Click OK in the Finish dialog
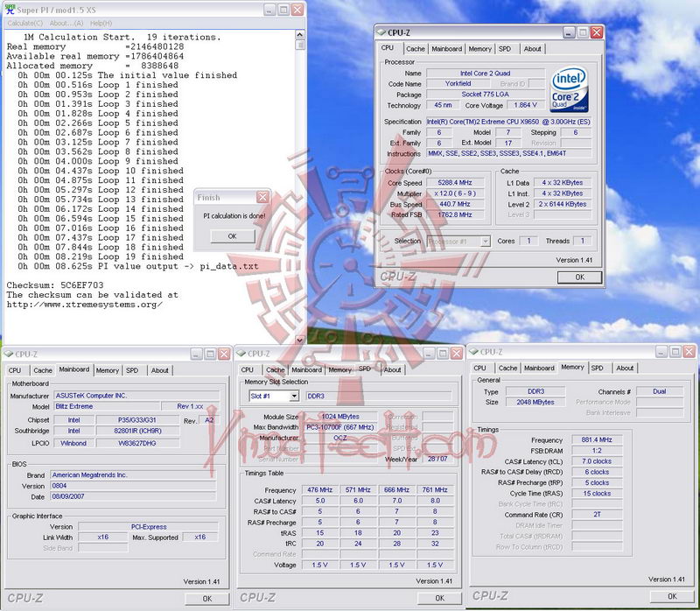 232,236
